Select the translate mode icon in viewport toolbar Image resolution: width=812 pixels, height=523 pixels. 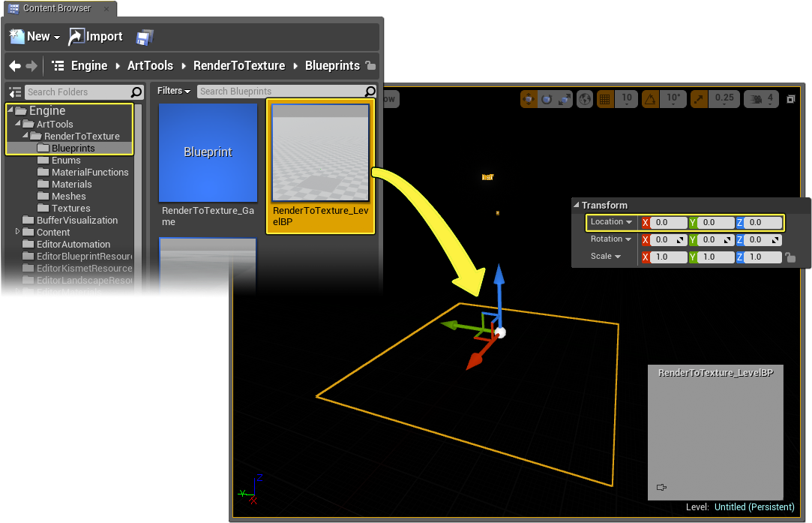[529, 99]
